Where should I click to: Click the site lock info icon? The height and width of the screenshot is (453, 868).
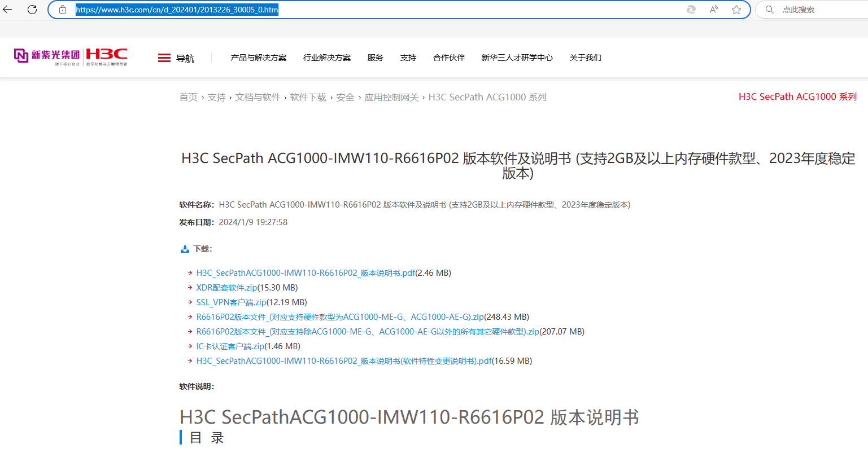(x=63, y=10)
